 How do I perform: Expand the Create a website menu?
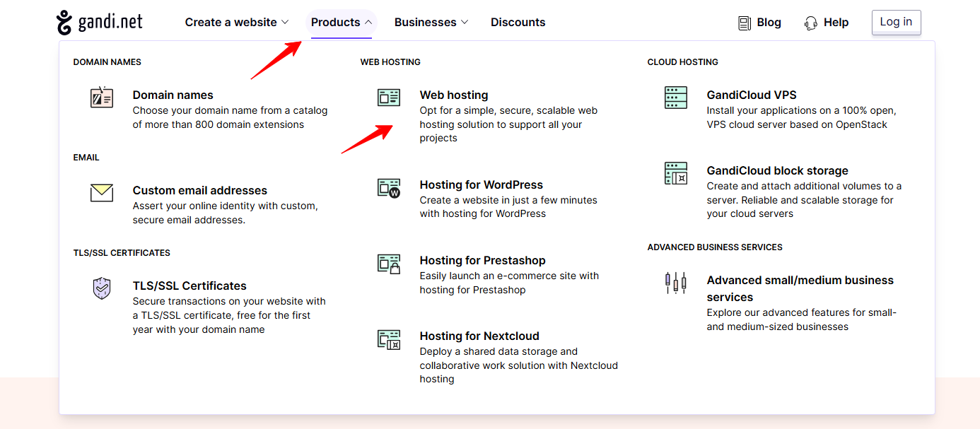[x=237, y=23]
